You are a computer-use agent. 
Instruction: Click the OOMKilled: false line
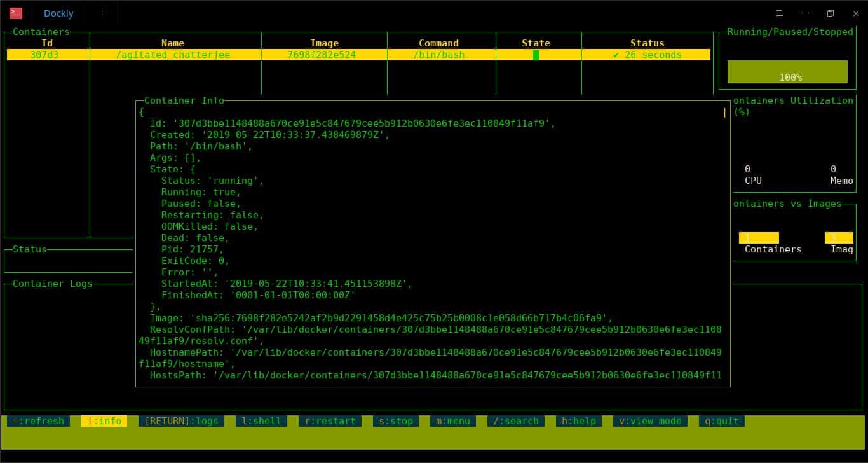point(210,226)
